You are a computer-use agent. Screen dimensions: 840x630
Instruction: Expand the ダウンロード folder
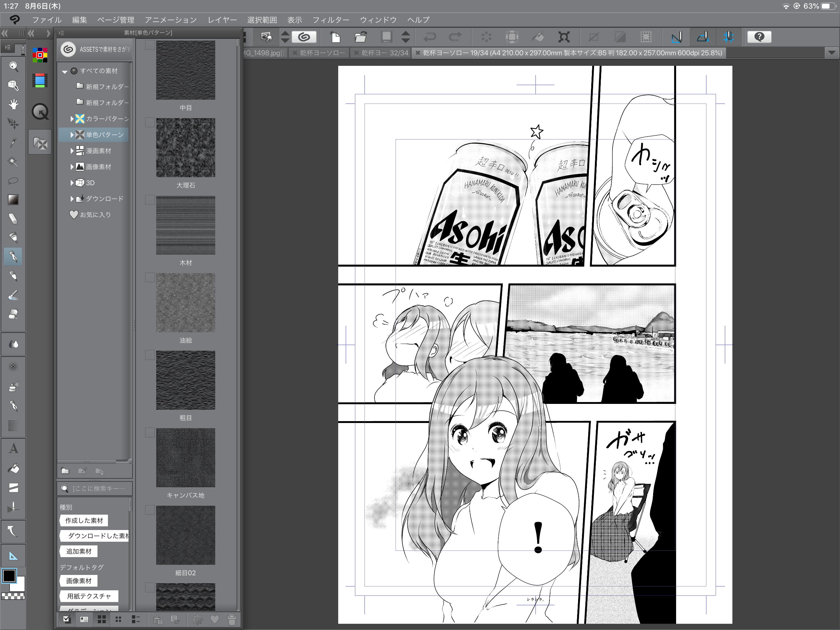tap(72, 199)
